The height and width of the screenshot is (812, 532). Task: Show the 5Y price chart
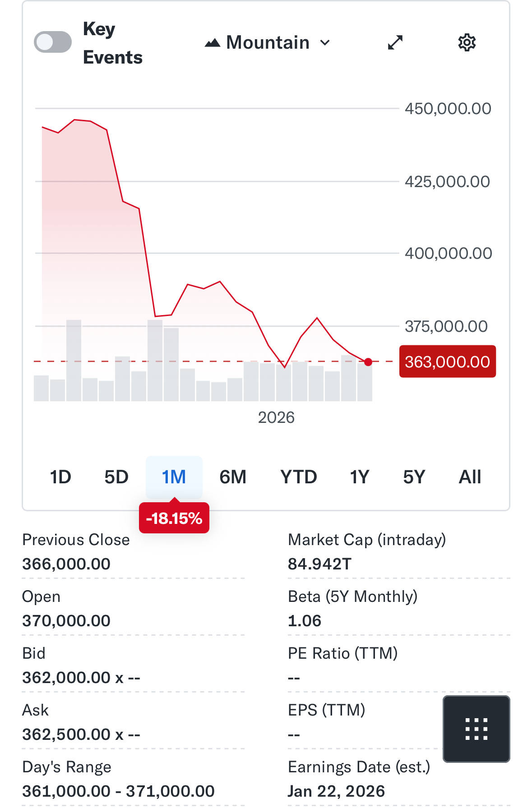414,477
